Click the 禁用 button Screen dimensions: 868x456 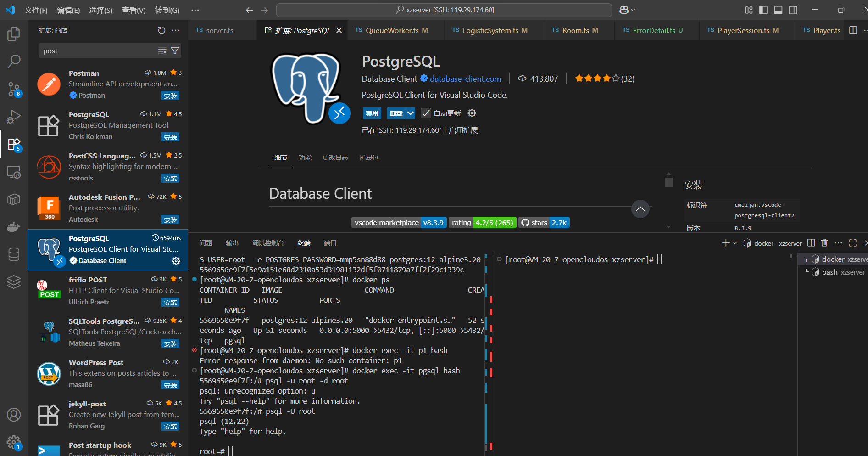pyautogui.click(x=372, y=113)
